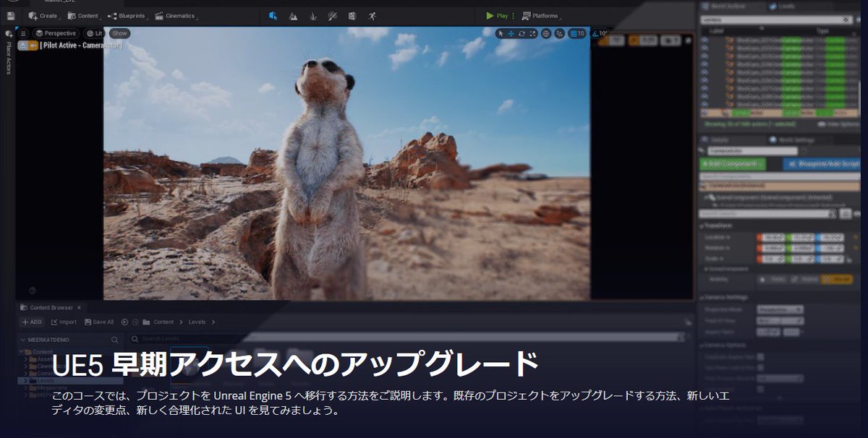
Task: Collapse the MEERKATDEMO tree section
Action: (x=24, y=339)
